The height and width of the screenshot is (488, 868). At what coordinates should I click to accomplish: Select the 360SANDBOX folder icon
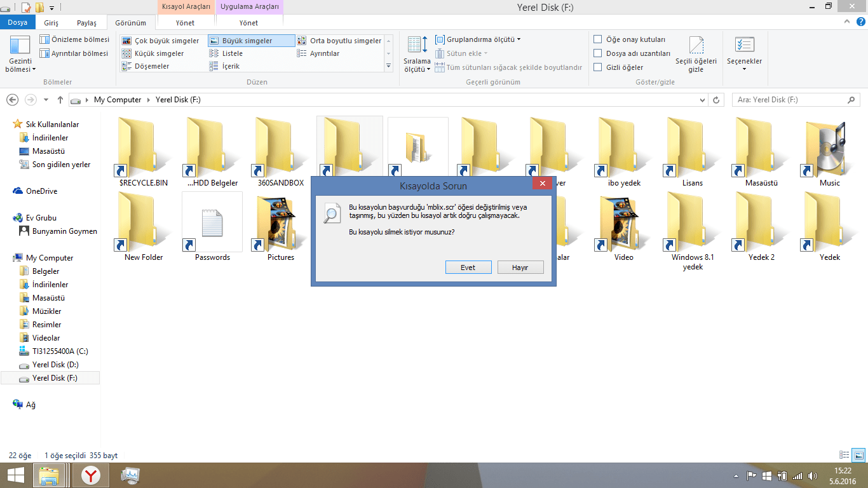(x=281, y=152)
